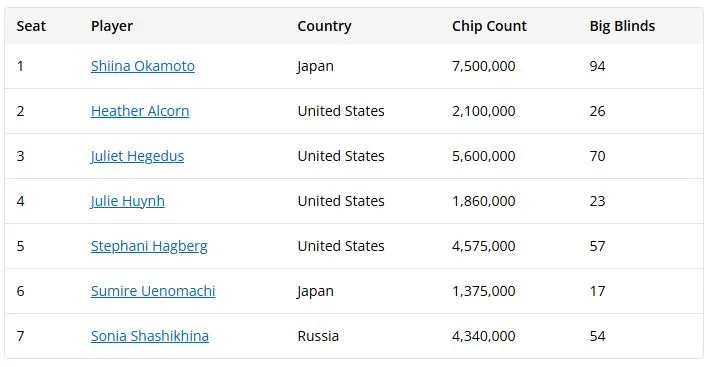Select the 5,600,000 chip count cell
The image size is (711, 367).
pyautogui.click(x=484, y=156)
